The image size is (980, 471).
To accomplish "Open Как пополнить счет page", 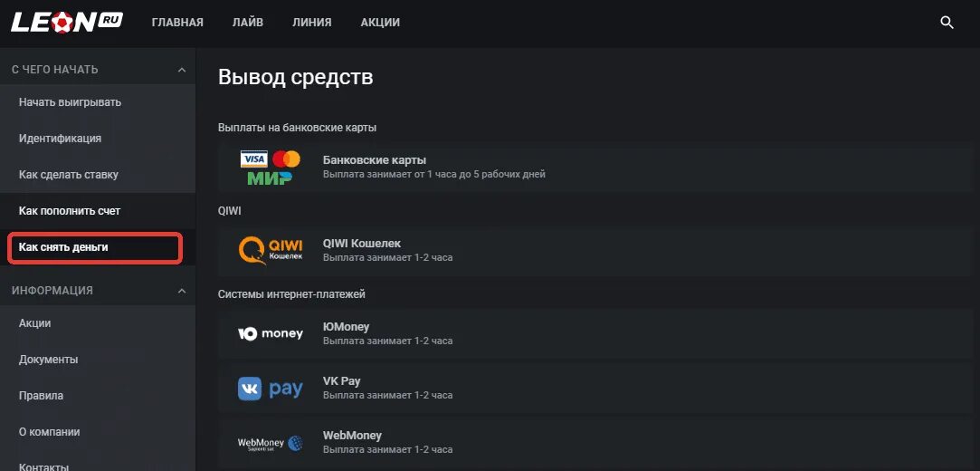I will 98,211.
